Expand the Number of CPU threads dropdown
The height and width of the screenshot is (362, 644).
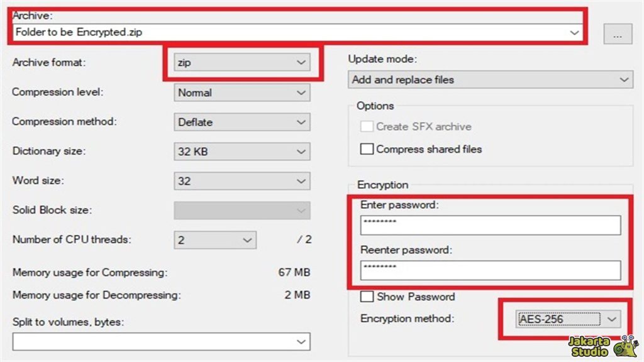point(248,240)
